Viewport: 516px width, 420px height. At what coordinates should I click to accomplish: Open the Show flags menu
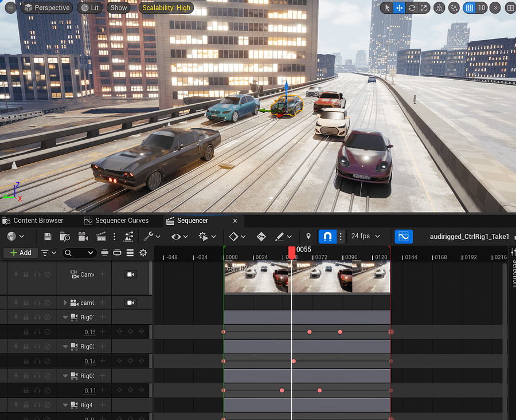pyautogui.click(x=119, y=7)
